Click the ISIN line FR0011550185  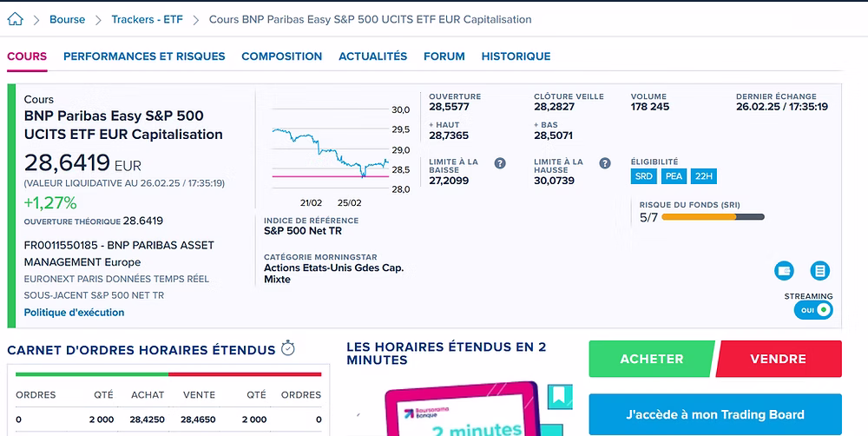[x=119, y=254]
